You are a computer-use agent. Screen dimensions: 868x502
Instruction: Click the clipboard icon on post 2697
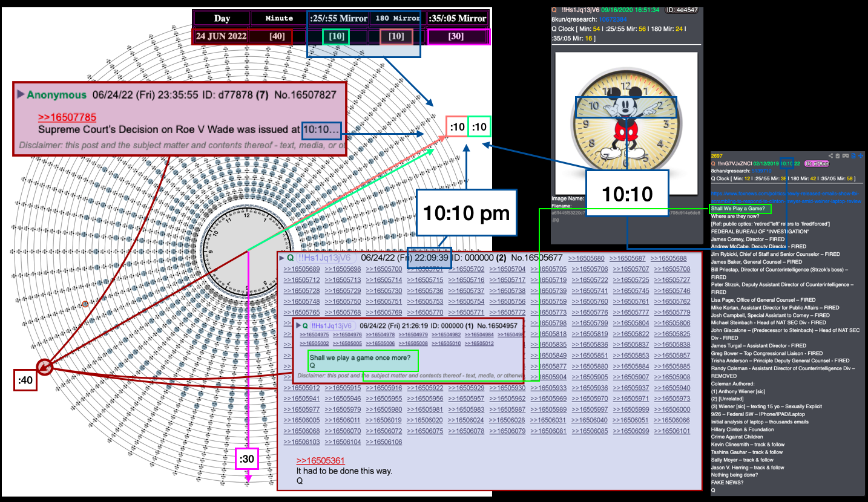838,156
